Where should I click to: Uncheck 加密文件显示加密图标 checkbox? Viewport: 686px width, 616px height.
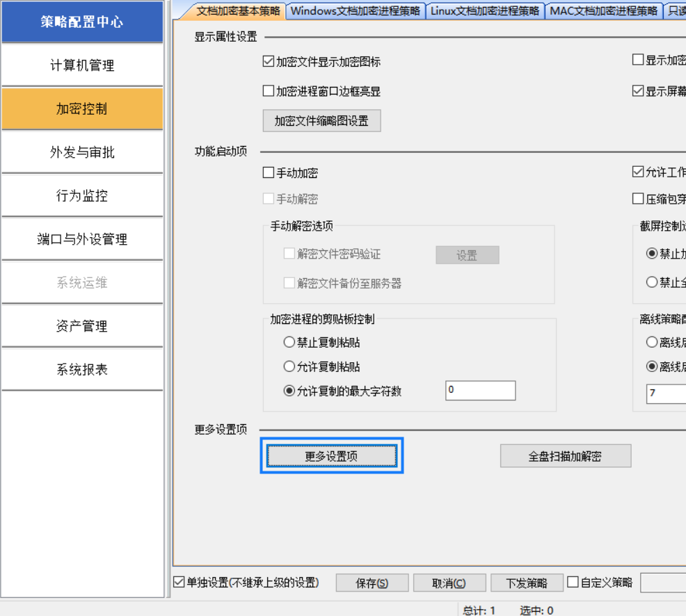point(269,62)
